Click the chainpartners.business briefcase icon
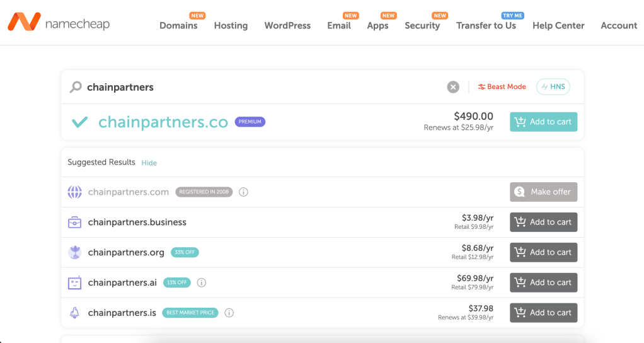 [74, 222]
